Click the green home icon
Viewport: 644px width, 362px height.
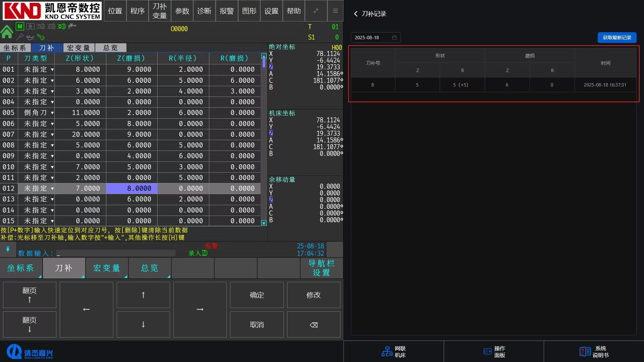(x=7, y=32)
